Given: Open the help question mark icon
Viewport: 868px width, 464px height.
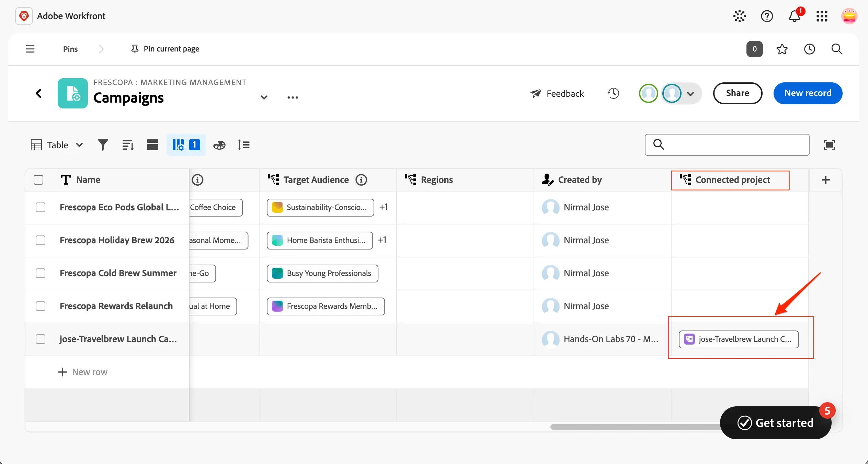Looking at the screenshot, I should pos(767,16).
